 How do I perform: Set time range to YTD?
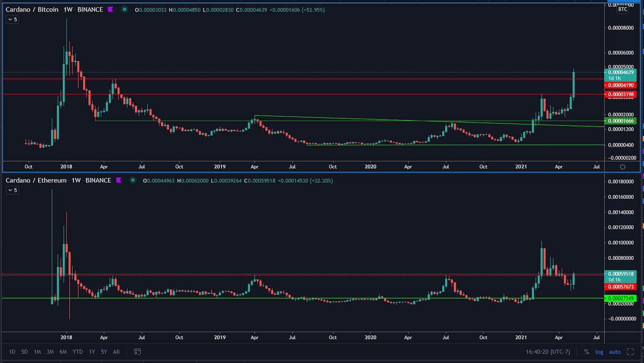pos(77,352)
